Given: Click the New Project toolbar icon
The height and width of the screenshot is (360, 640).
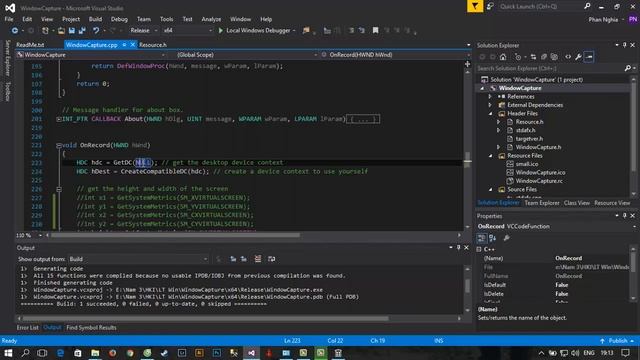Looking at the screenshot, I should (45, 31).
